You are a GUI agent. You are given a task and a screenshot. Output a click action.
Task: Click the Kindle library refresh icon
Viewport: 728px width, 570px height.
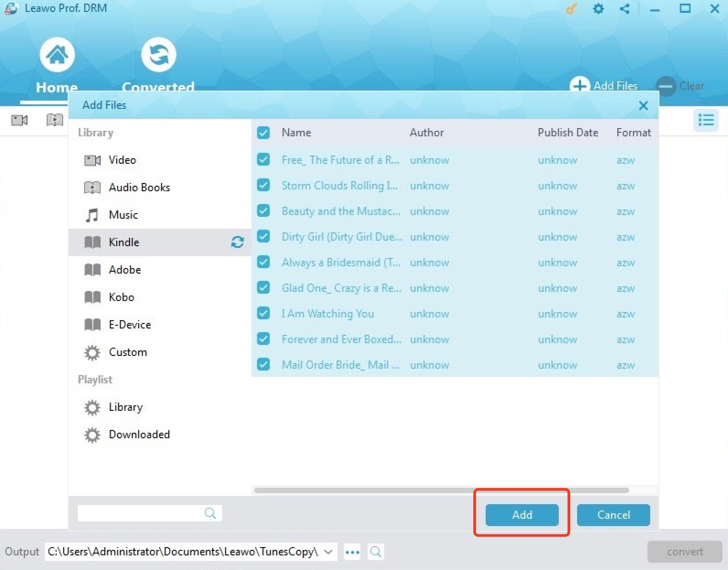pyautogui.click(x=237, y=242)
